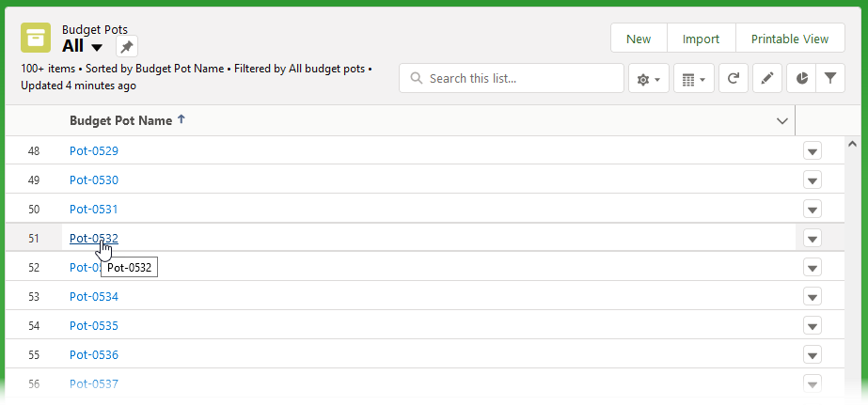Click the Import button
The image size is (868, 406).
(701, 39)
